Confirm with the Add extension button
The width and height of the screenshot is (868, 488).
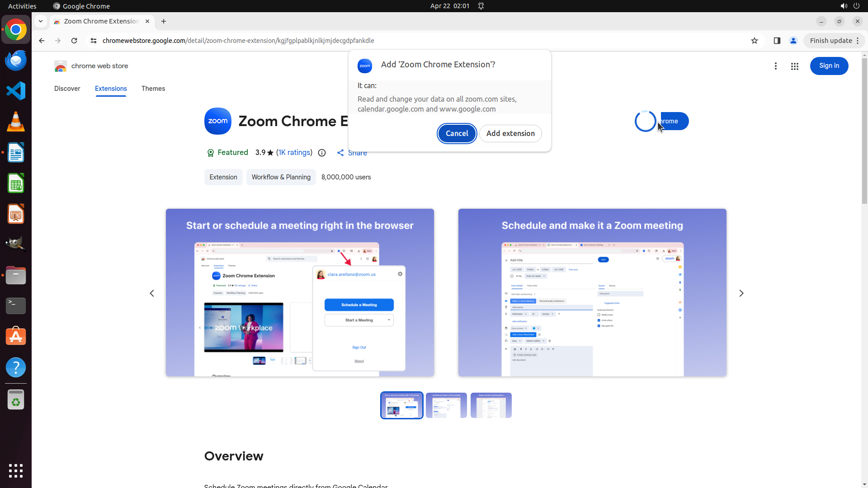point(510,134)
